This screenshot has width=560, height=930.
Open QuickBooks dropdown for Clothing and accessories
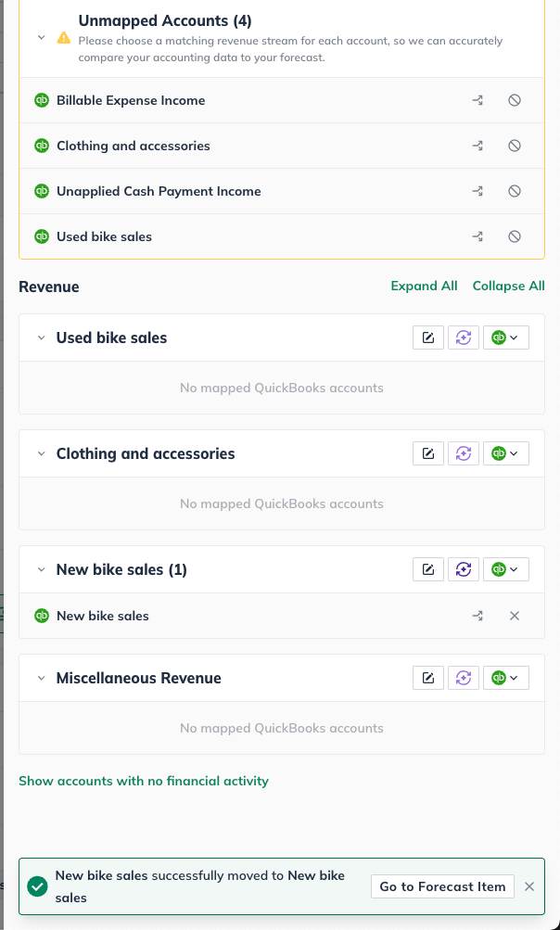click(506, 453)
